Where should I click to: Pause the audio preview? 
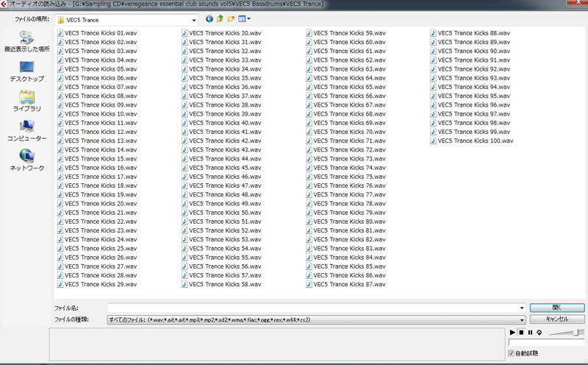(529, 332)
